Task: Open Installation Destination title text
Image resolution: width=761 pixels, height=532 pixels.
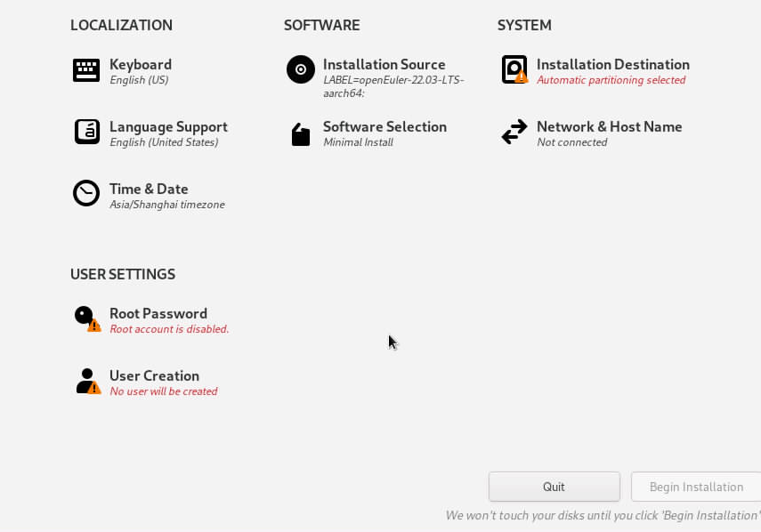Action: tap(613, 65)
